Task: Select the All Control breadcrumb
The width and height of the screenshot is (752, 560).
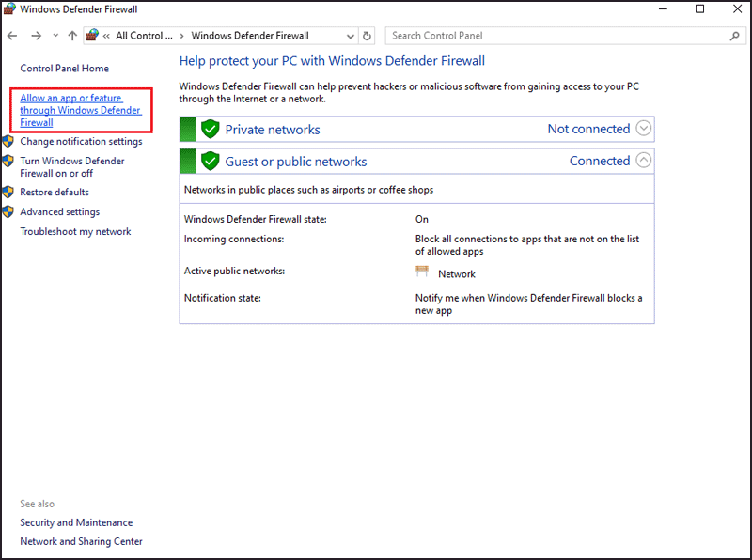Action: tap(144, 36)
